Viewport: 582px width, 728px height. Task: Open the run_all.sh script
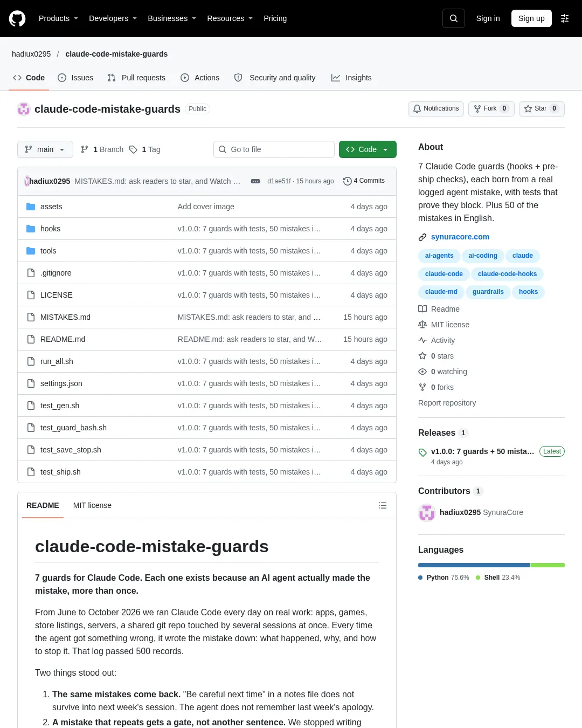(x=57, y=361)
